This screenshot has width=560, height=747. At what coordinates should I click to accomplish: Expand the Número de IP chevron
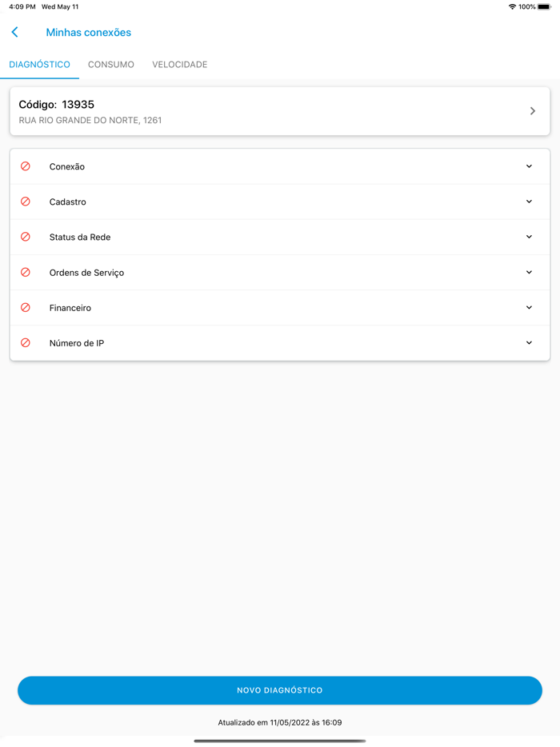click(529, 342)
